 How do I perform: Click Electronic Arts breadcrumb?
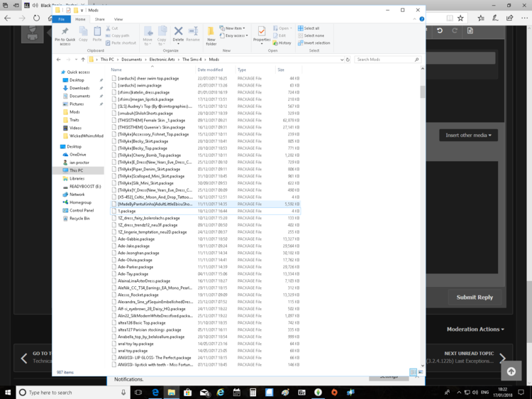click(162, 60)
